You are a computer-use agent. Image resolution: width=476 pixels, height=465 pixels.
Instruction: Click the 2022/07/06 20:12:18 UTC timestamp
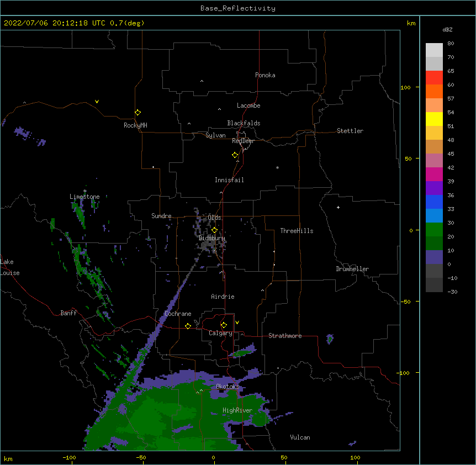[55, 23]
